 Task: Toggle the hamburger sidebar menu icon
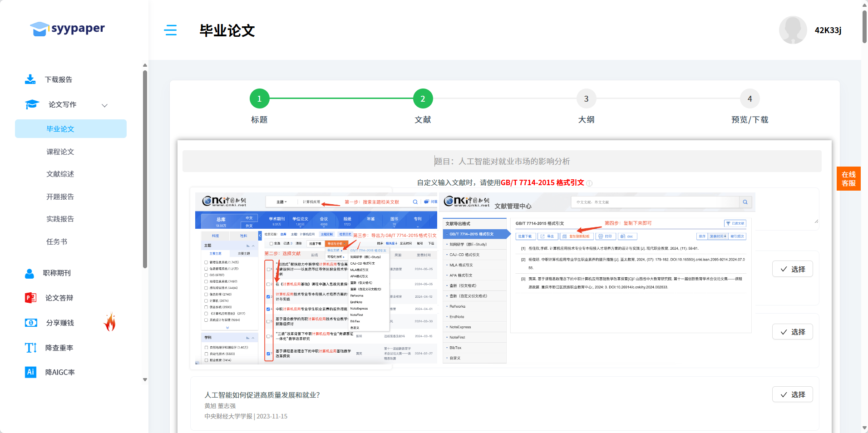point(171,30)
